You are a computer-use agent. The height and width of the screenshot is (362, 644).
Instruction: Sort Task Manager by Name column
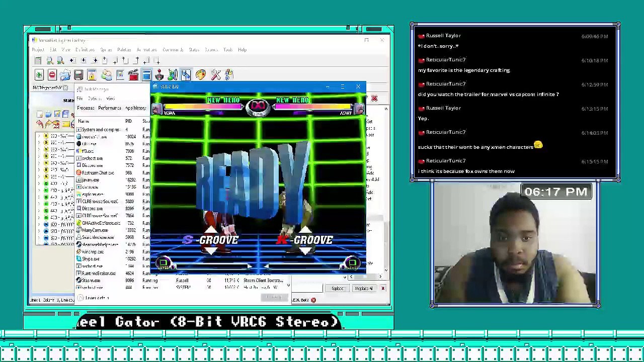tap(84, 121)
